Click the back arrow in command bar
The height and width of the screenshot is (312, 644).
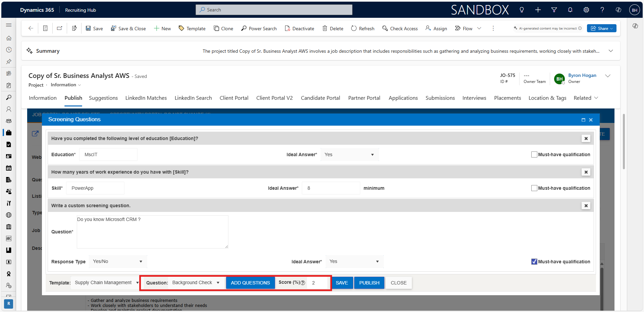[31, 28]
